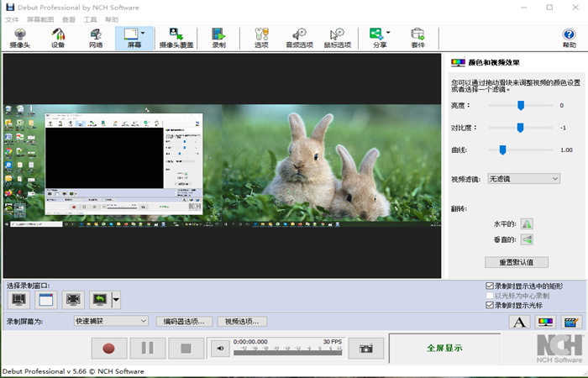Click the 套件 suite toolbox icon

click(417, 38)
